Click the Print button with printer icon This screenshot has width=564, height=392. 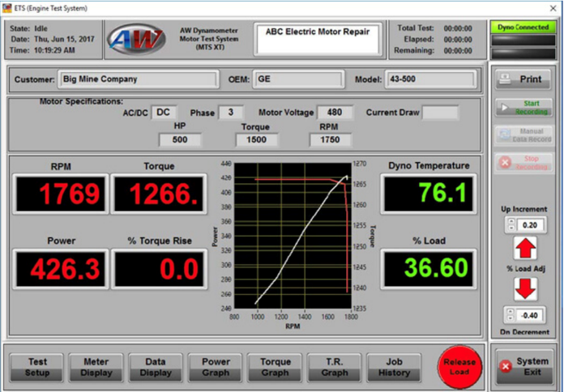[524, 80]
